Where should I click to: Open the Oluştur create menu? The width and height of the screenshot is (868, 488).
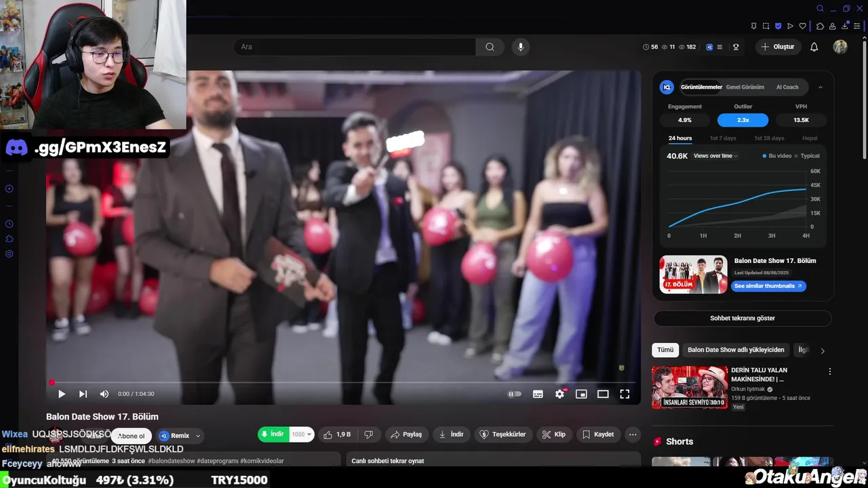778,47
